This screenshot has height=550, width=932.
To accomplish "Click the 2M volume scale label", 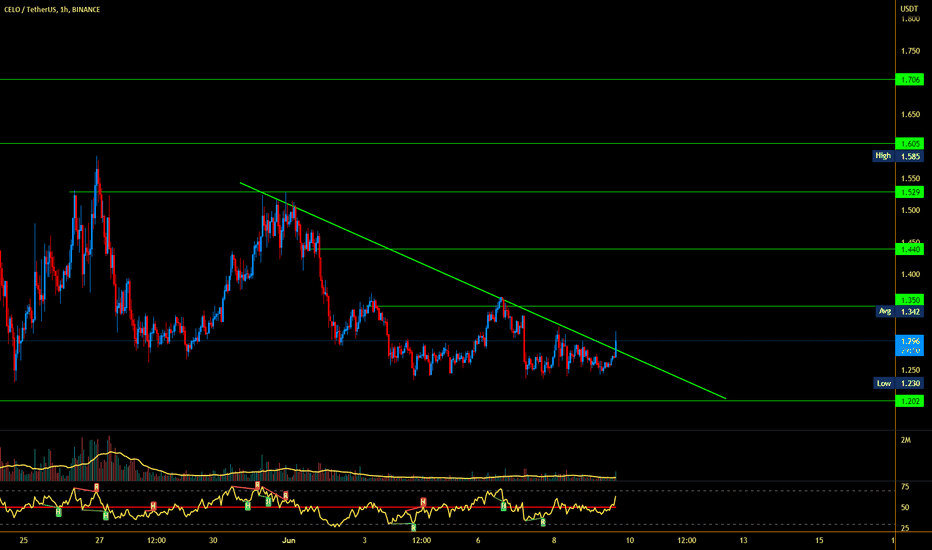I will 905,441.
